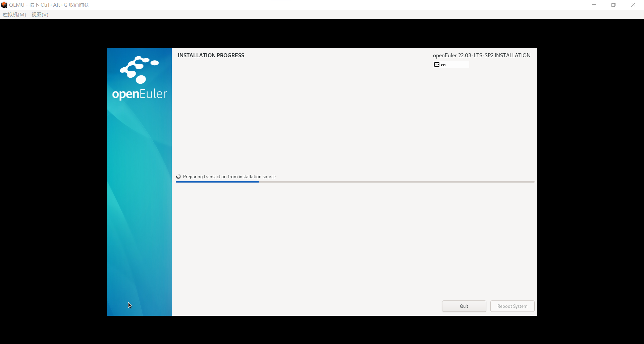
Task: Click the keyboard icon beside cn
Action: click(437, 65)
